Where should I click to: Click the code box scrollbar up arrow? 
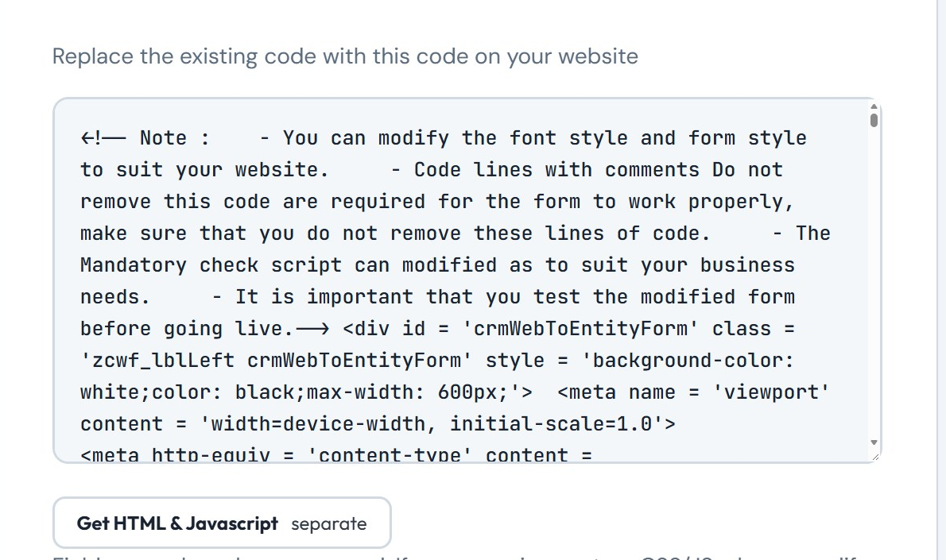[x=874, y=106]
